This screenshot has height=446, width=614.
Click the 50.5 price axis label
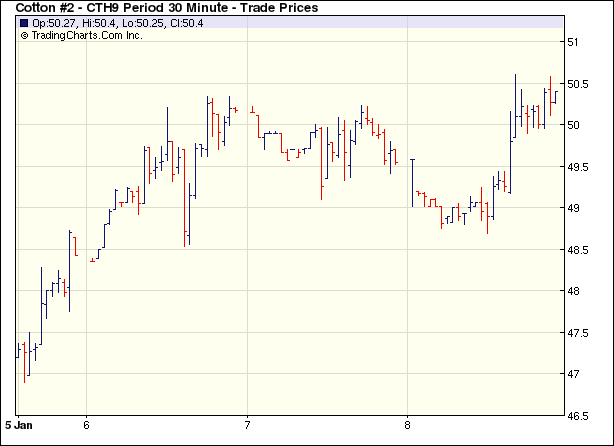tap(577, 84)
